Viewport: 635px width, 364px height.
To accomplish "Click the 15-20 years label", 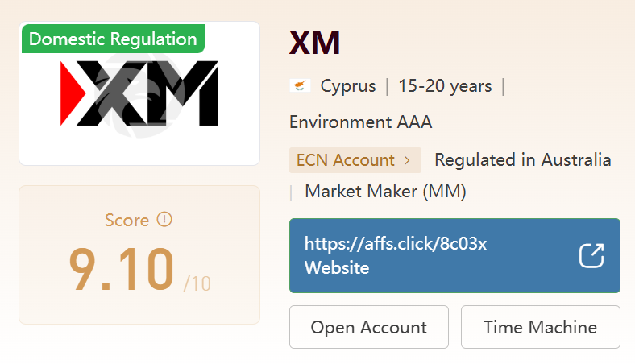I will pos(445,85).
